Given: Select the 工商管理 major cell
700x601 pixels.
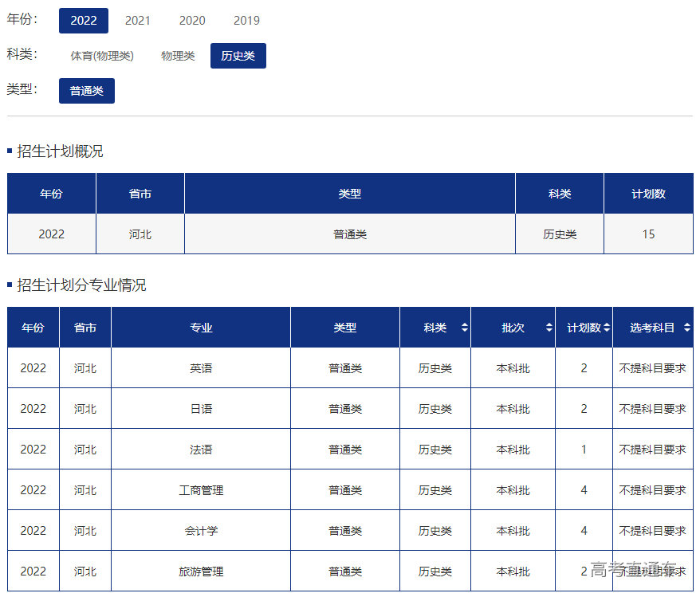Looking at the screenshot, I should [x=201, y=490].
